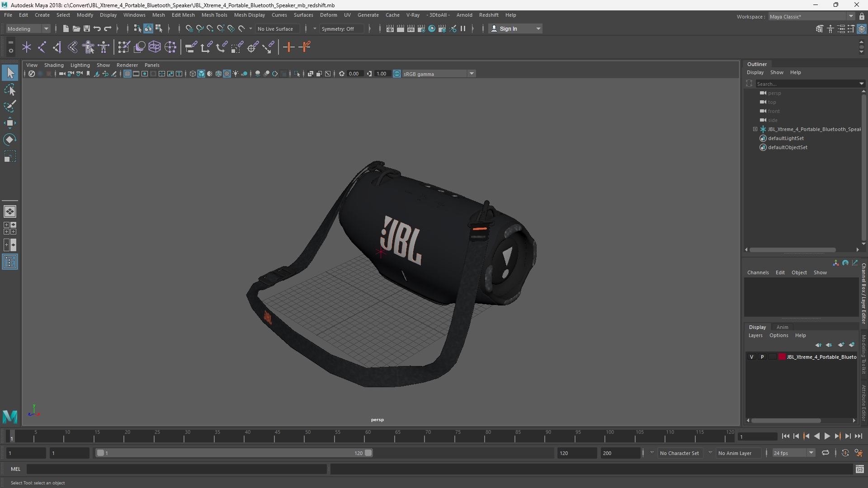868x488 pixels.
Task: Go to the end of playback range
Action: tap(859, 436)
